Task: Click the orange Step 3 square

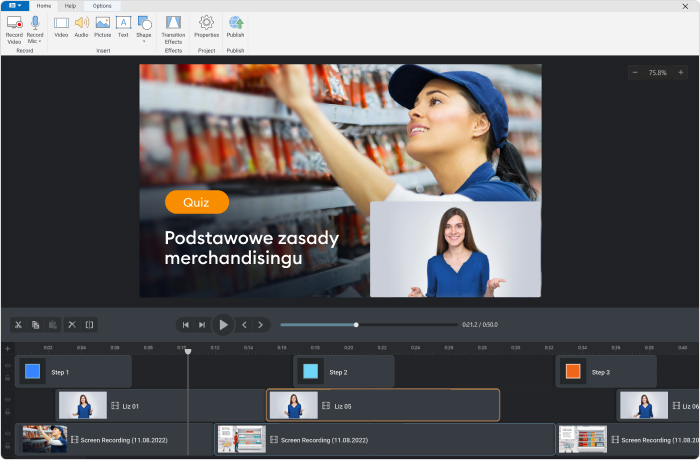Action: click(x=573, y=372)
